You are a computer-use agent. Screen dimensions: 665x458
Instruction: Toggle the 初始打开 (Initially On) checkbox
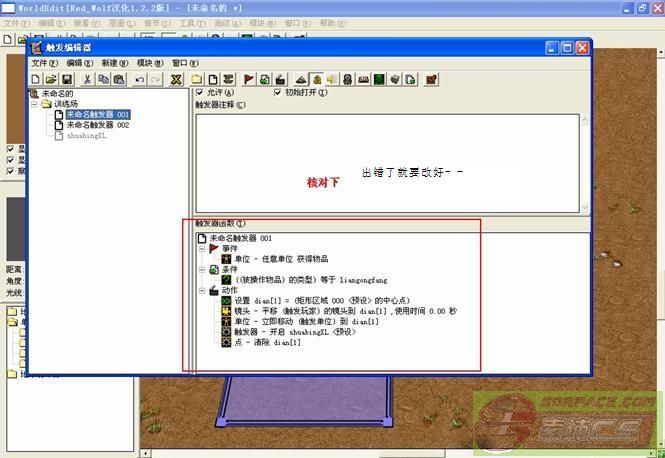point(277,92)
